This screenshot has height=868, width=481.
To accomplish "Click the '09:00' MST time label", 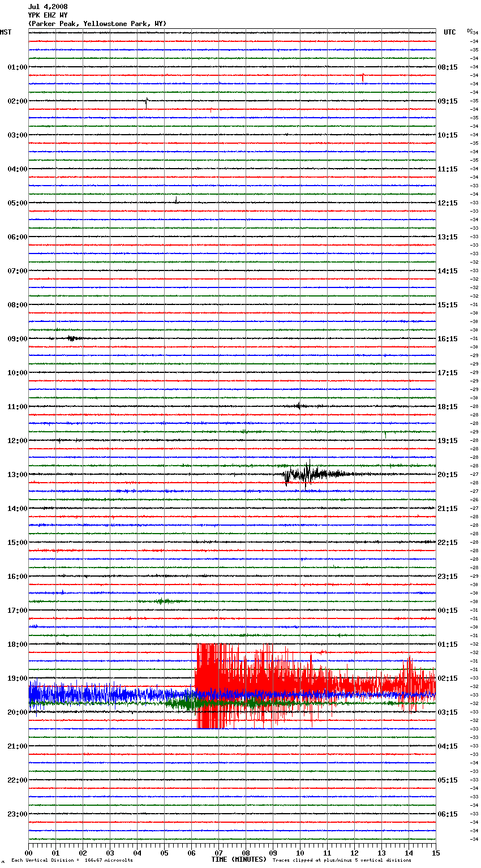I will point(18,339).
